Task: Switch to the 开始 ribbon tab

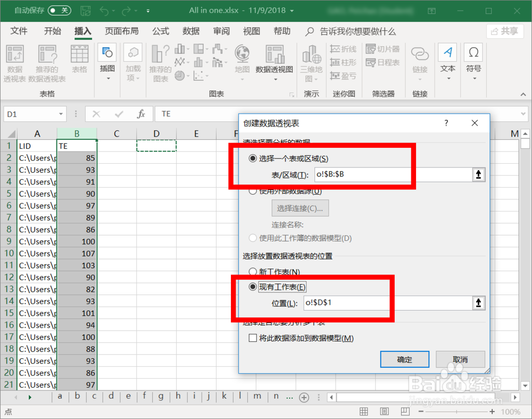Action: [52, 31]
